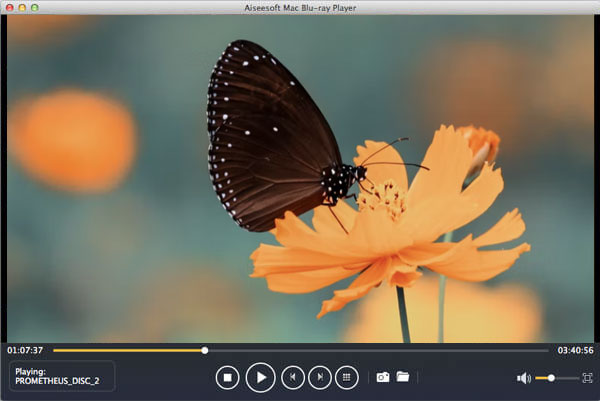The image size is (600, 401).
Task: Stop the Blu-ray playback
Action: coord(228,378)
